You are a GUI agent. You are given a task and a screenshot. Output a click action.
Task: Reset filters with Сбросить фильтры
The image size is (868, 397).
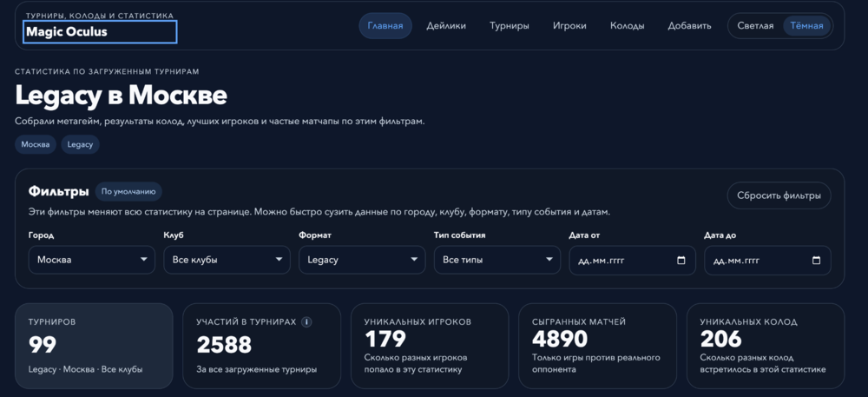[x=779, y=195]
